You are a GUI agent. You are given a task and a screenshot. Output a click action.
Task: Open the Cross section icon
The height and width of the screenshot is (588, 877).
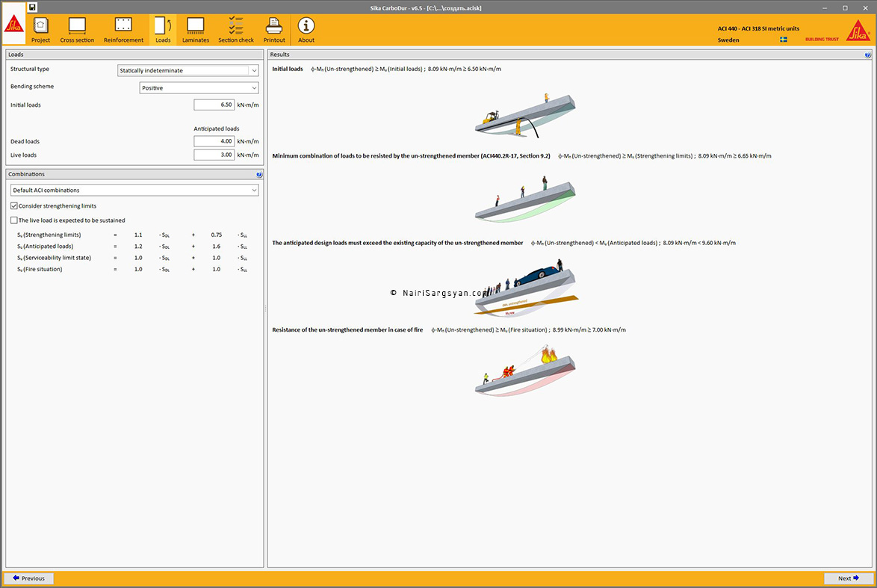pos(77,25)
